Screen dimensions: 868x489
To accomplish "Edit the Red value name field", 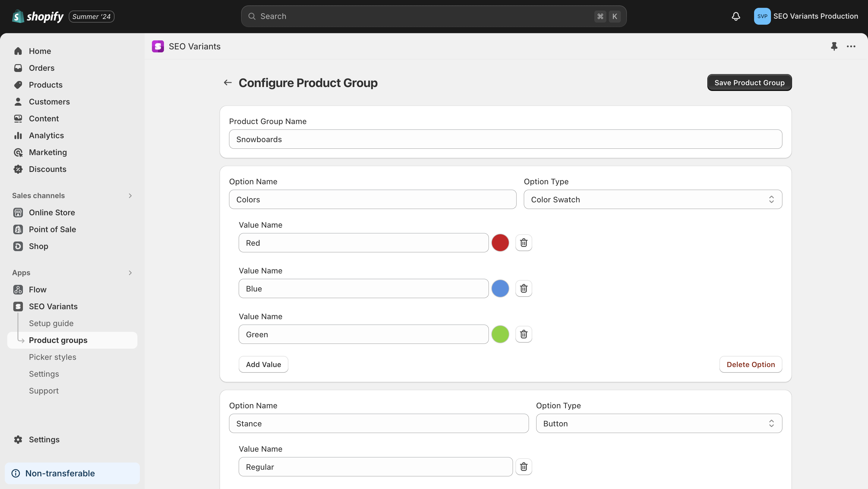I will 363,243.
